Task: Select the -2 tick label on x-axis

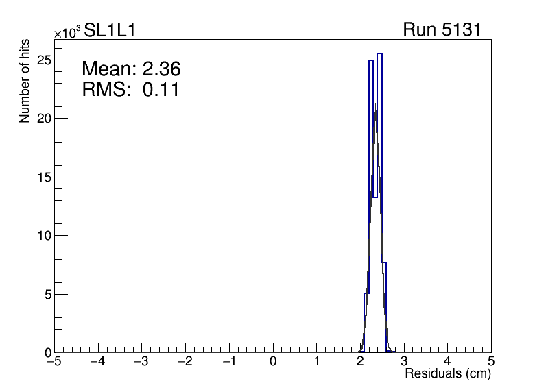Action: coord(185,361)
